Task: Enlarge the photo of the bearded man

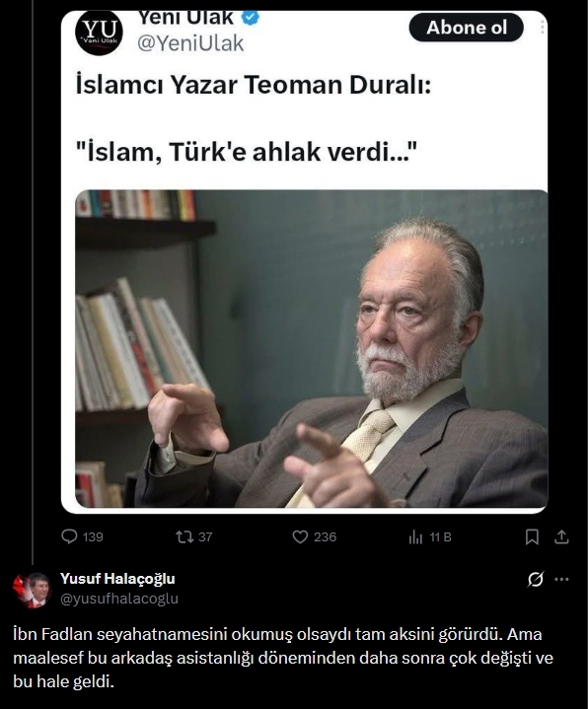Action: tap(311, 349)
